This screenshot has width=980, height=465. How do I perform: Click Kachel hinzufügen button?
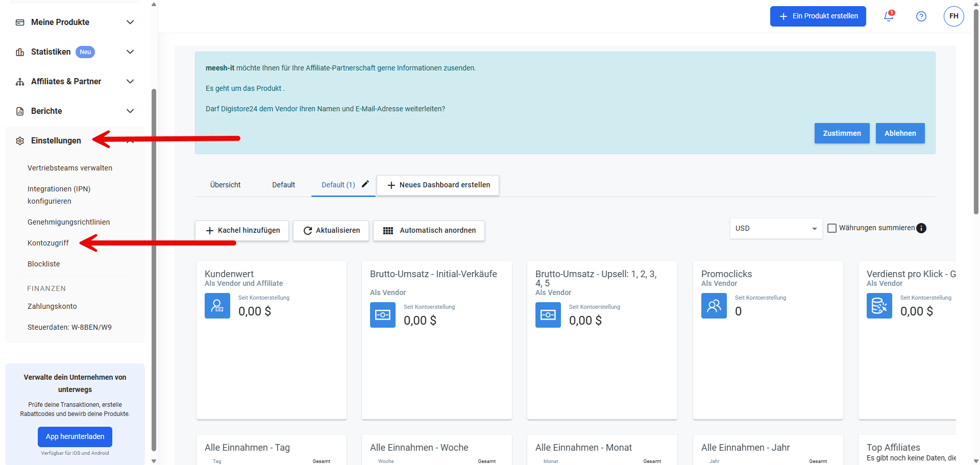click(x=242, y=231)
